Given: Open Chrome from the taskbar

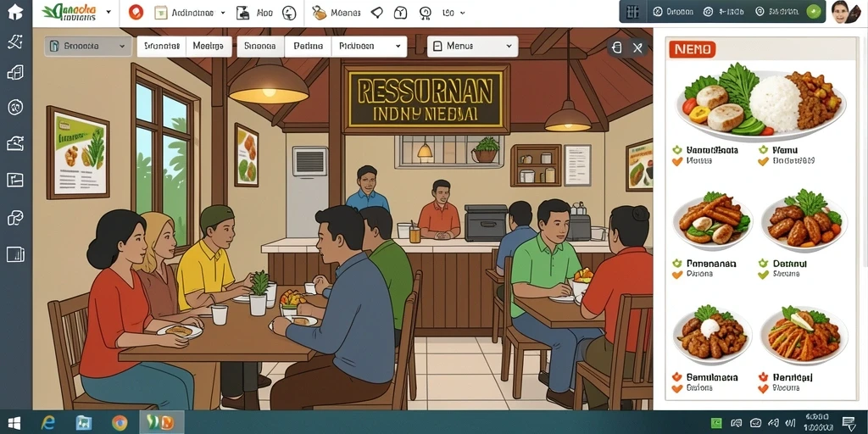Looking at the screenshot, I should (119, 424).
